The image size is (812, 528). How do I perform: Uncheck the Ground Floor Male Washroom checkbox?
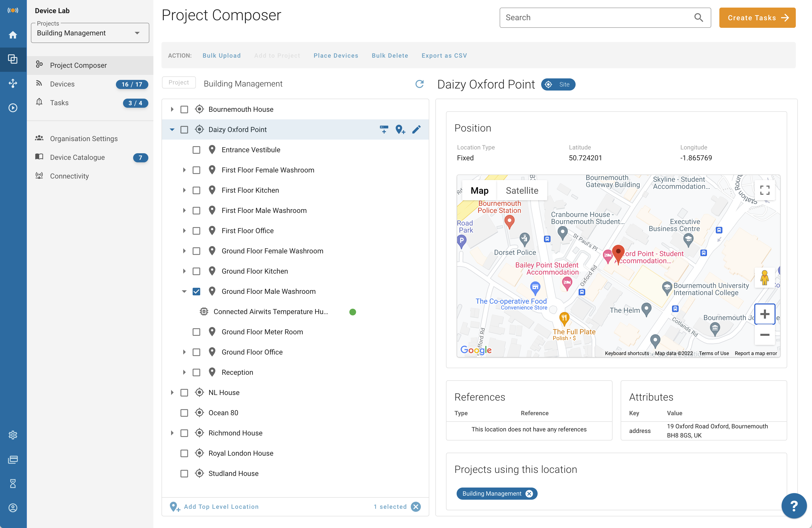click(x=196, y=292)
